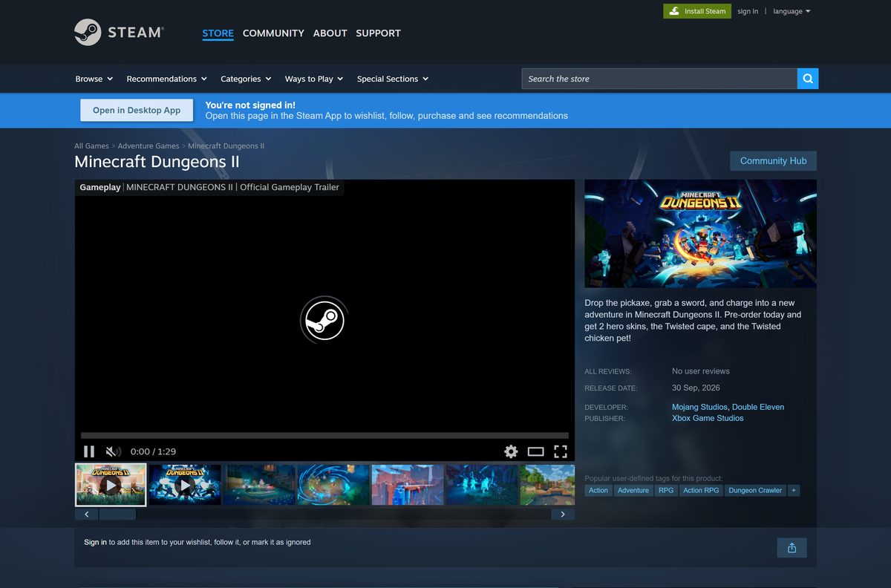Toggle theater mode for video
Screen dimensions: 891x588
pos(536,451)
